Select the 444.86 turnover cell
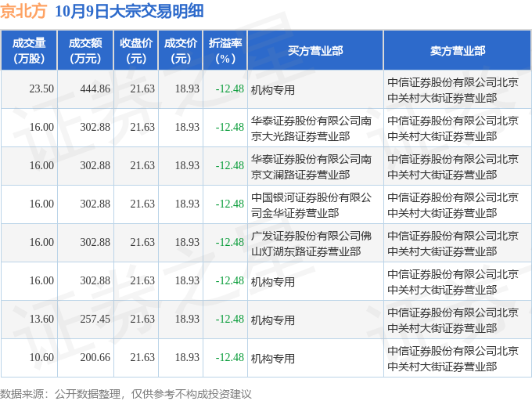The image size is (532, 401). (95, 89)
